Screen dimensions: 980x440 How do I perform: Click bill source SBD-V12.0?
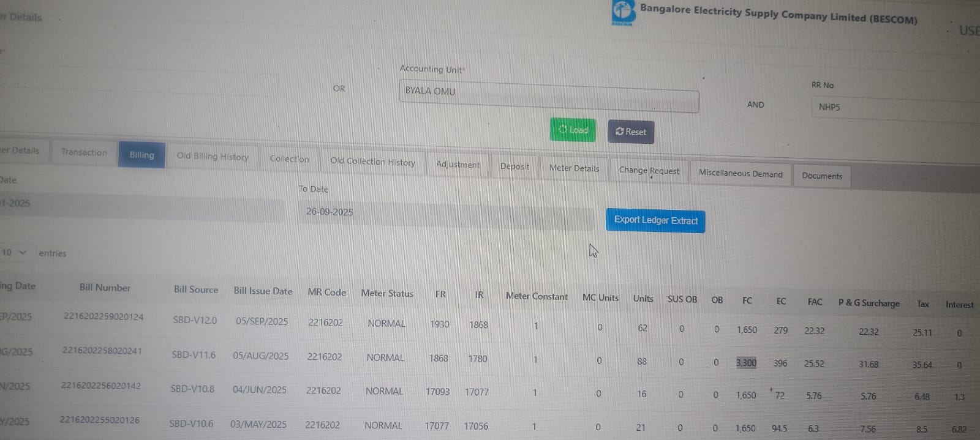pyautogui.click(x=195, y=320)
